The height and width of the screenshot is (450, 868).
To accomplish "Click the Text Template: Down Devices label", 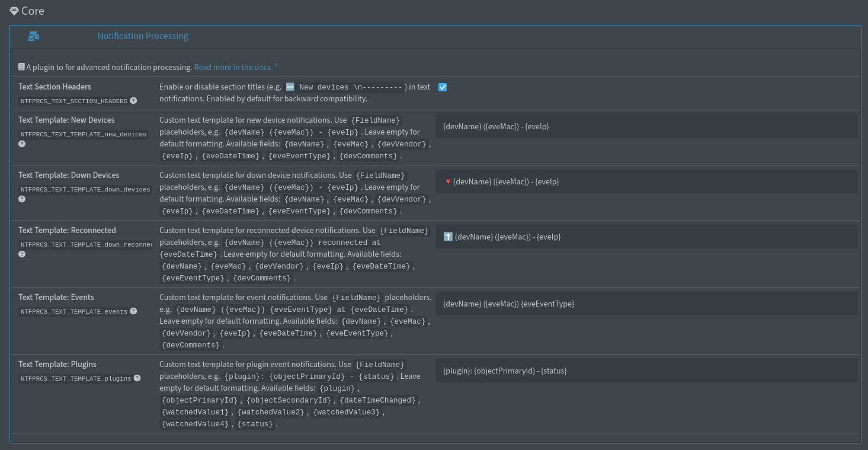I will click(69, 175).
